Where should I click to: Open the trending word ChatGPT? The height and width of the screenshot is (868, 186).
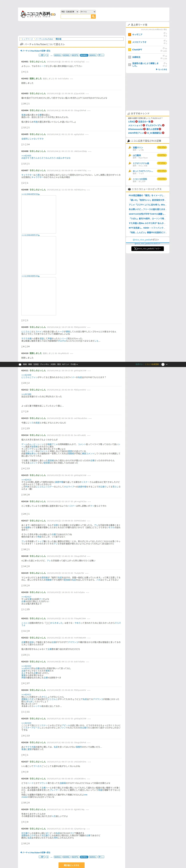(137, 49)
